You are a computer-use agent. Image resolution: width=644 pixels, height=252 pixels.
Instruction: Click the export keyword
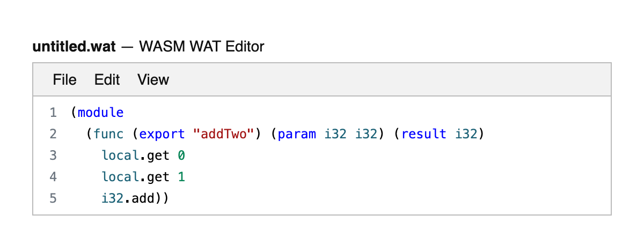pos(162,134)
